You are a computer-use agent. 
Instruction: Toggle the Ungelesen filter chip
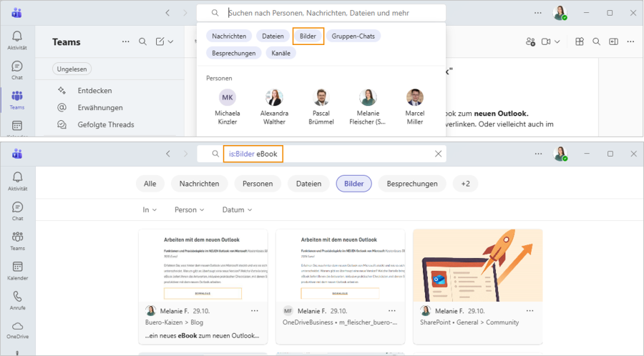coord(72,69)
